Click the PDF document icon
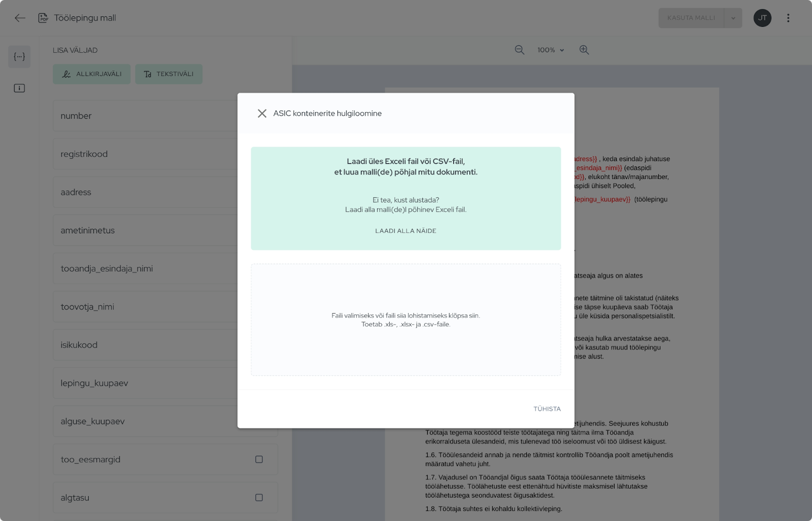 [x=43, y=18]
